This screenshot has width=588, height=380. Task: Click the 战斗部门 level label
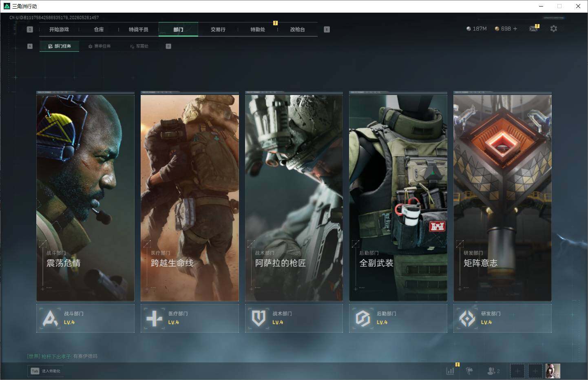69,322
